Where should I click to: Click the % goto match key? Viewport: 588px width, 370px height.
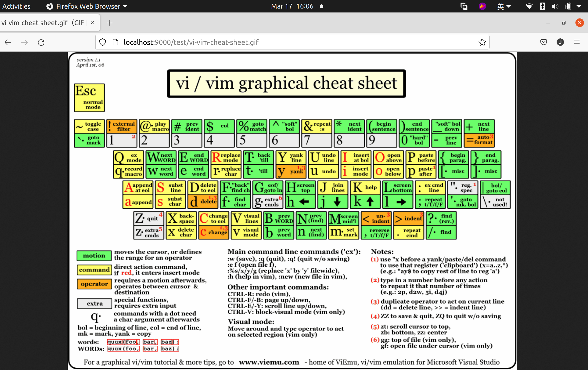tap(252, 126)
